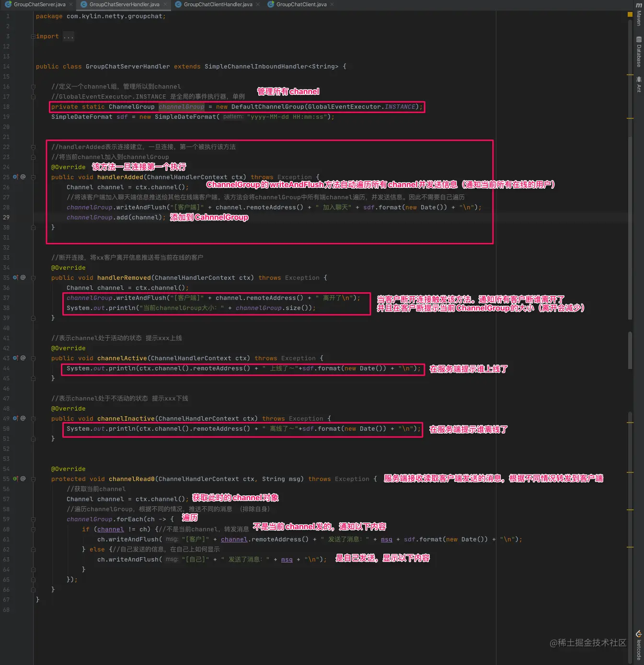Collapse the handlerAdded method fold marker

click(x=33, y=177)
